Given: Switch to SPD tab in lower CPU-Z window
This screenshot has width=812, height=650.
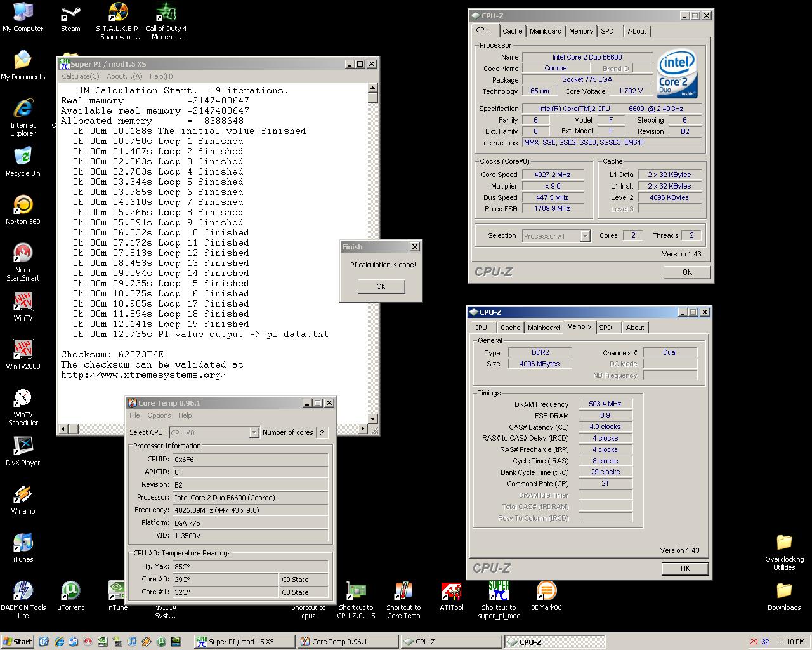Looking at the screenshot, I should pos(606,328).
